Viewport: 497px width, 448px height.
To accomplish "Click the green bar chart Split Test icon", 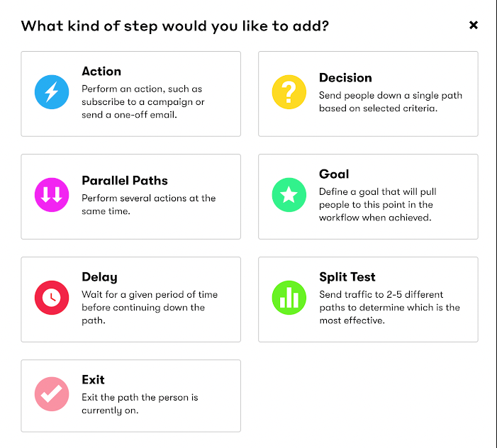I will [x=289, y=298].
